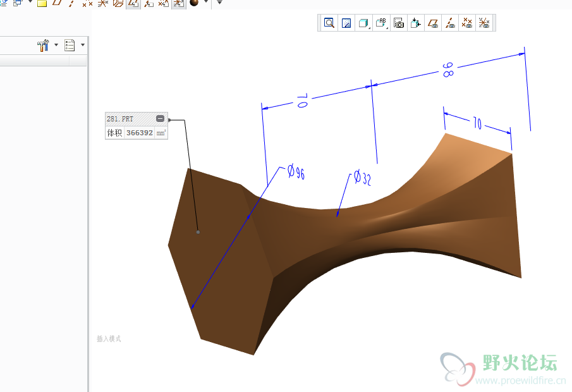Viewport: 572px width, 392px height.
Task: Click the top toolbar coordinate system icon
Action: coord(102,3)
